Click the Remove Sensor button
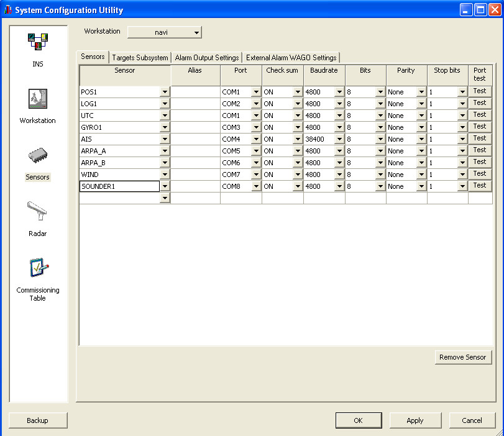The width and height of the screenshot is (504, 436). coord(462,357)
